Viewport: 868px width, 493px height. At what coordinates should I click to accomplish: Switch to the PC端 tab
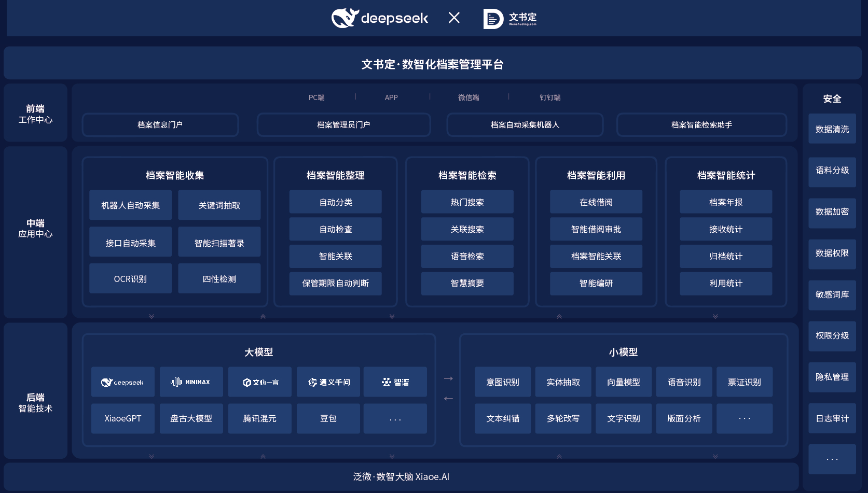tap(316, 97)
